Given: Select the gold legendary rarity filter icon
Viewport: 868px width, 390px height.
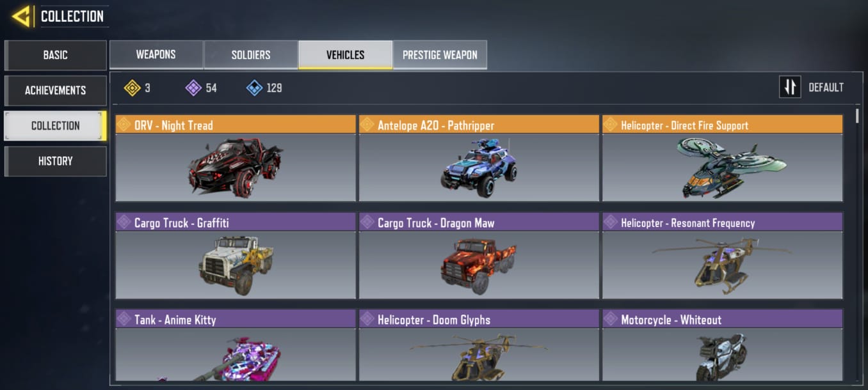Looking at the screenshot, I should 133,88.
